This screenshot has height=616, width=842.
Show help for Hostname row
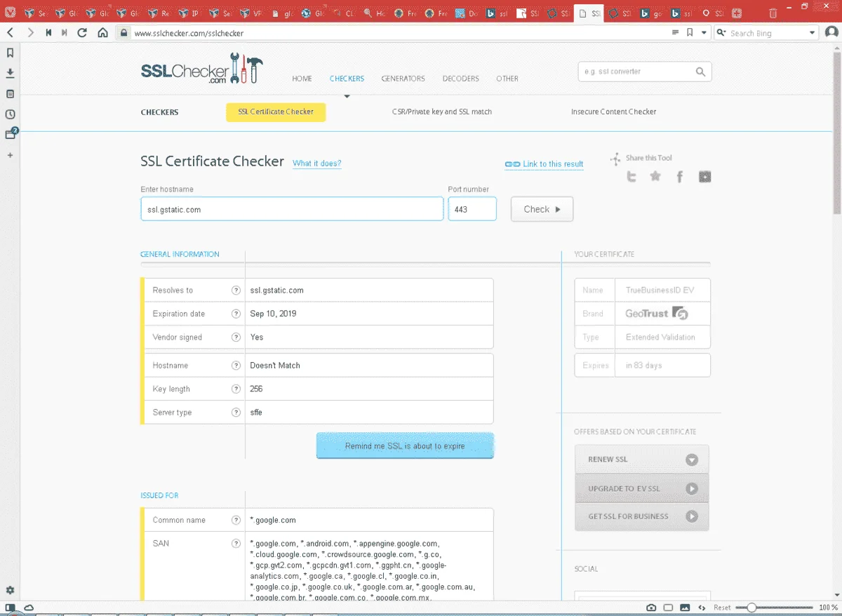pyautogui.click(x=236, y=366)
